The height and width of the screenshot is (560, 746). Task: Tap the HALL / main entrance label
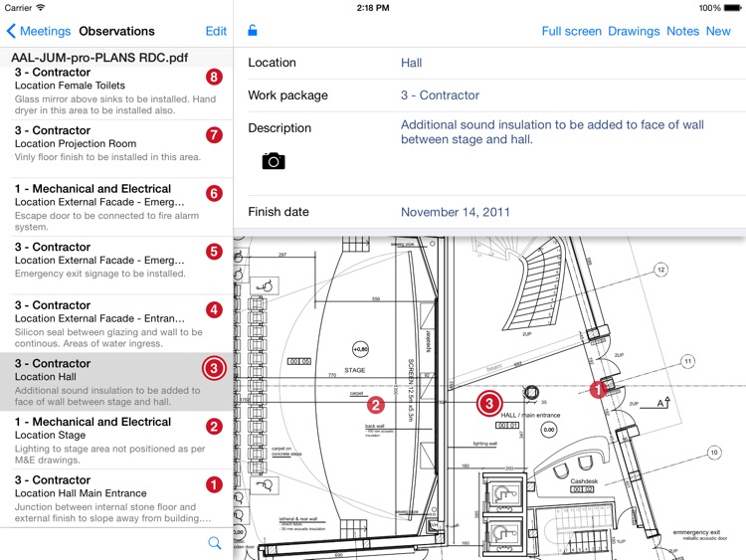(530, 415)
